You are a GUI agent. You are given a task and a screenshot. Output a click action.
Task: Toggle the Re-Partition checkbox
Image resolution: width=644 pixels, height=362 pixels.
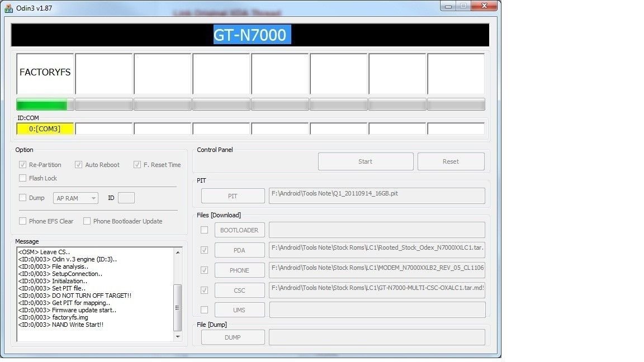click(x=22, y=165)
